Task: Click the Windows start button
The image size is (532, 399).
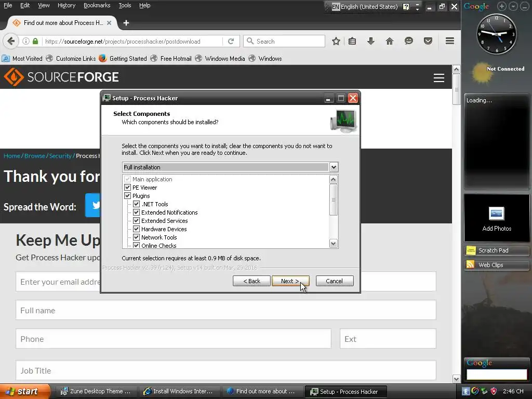Action: click(24, 391)
